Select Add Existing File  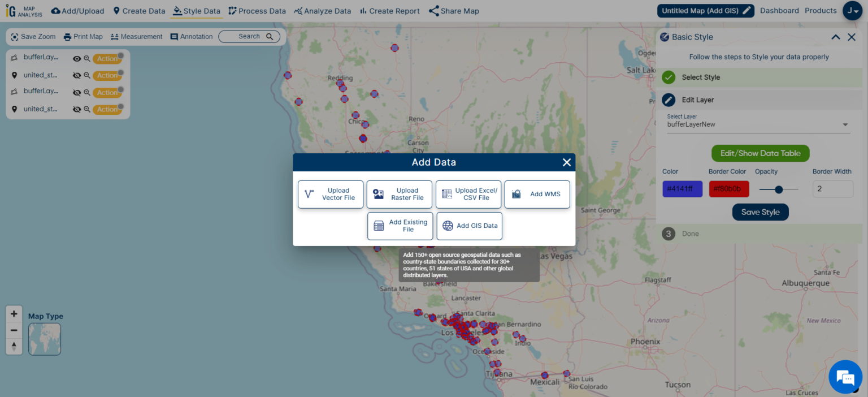[400, 226]
